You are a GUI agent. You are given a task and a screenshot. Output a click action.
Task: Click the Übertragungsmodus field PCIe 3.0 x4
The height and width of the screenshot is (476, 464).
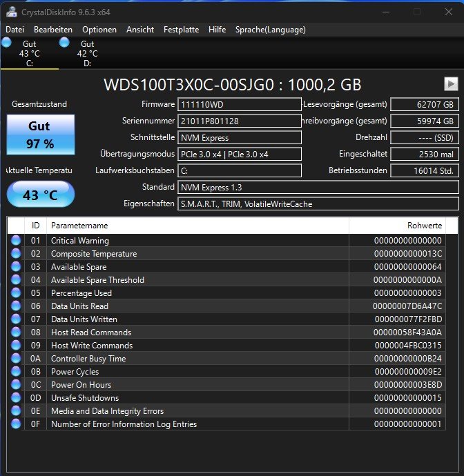[x=240, y=154]
